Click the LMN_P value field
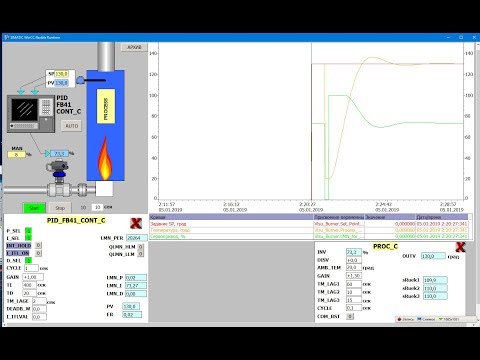This screenshot has width=480, height=360. (x=136, y=277)
